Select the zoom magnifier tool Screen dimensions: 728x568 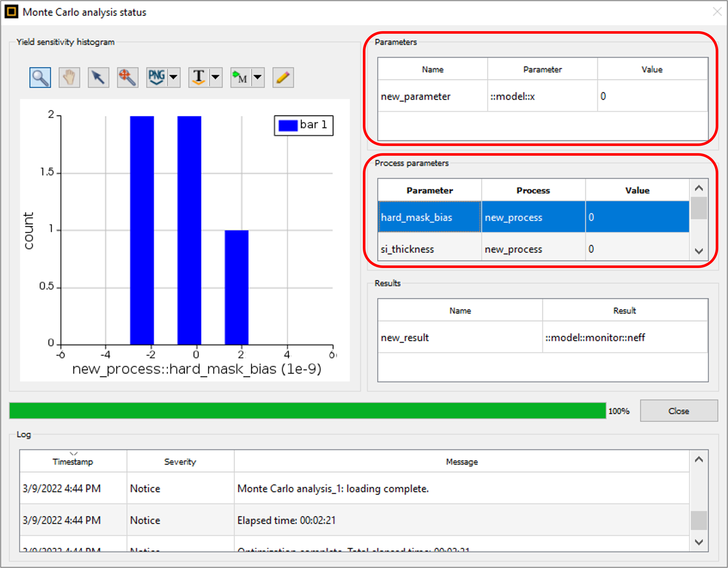[x=40, y=78]
